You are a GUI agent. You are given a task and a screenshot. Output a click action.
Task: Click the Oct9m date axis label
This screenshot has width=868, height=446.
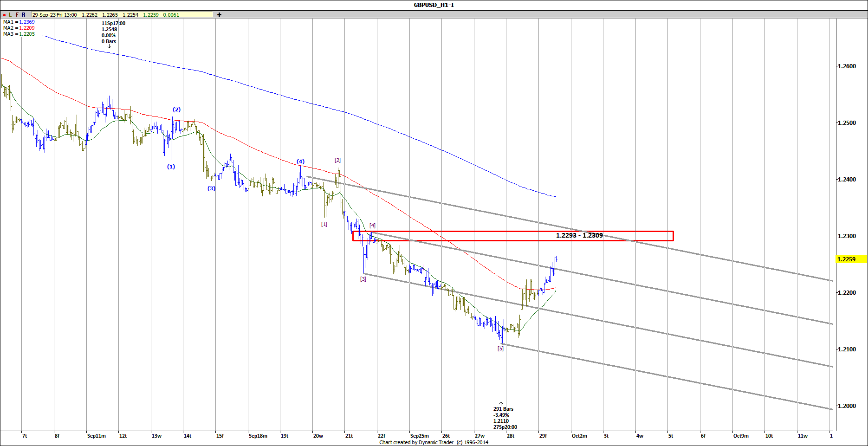coord(741,436)
